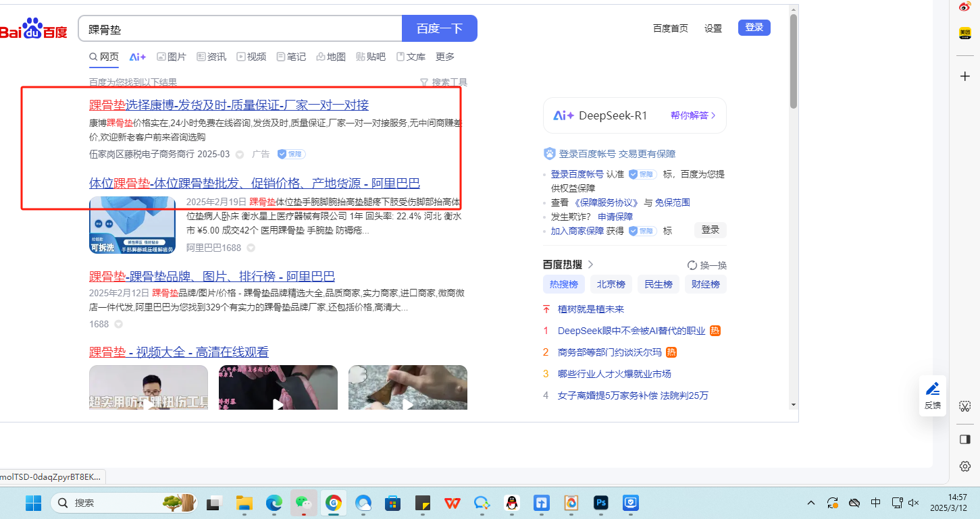Open sidebar settings gear icon
The height and width of the screenshot is (519, 980).
(965, 466)
